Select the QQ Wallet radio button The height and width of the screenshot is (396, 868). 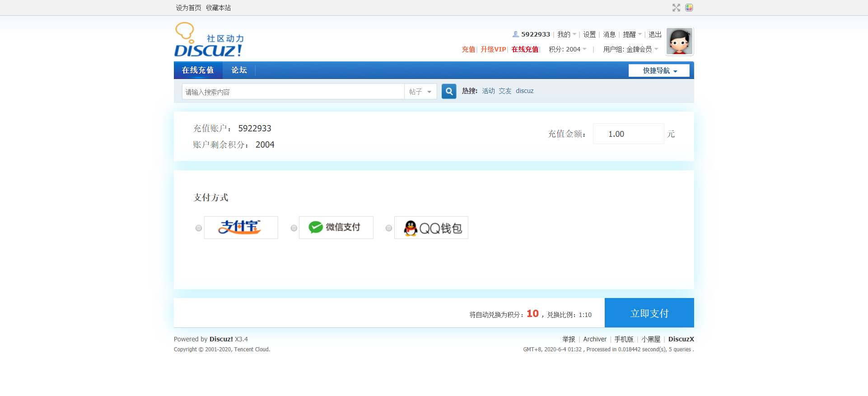tap(389, 228)
